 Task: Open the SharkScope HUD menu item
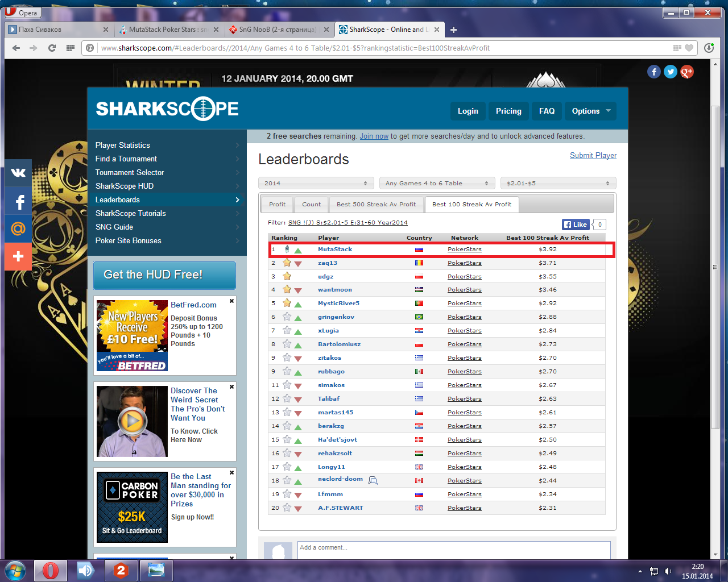pyautogui.click(x=167, y=186)
